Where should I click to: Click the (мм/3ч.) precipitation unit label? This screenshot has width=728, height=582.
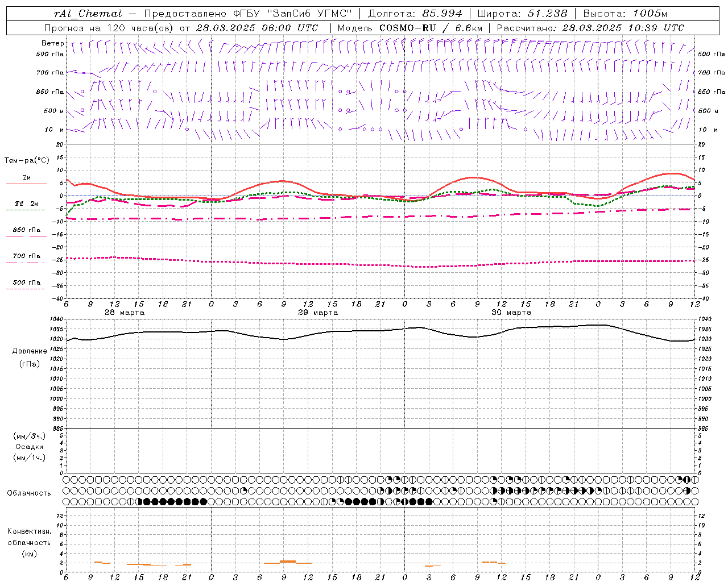point(30,436)
